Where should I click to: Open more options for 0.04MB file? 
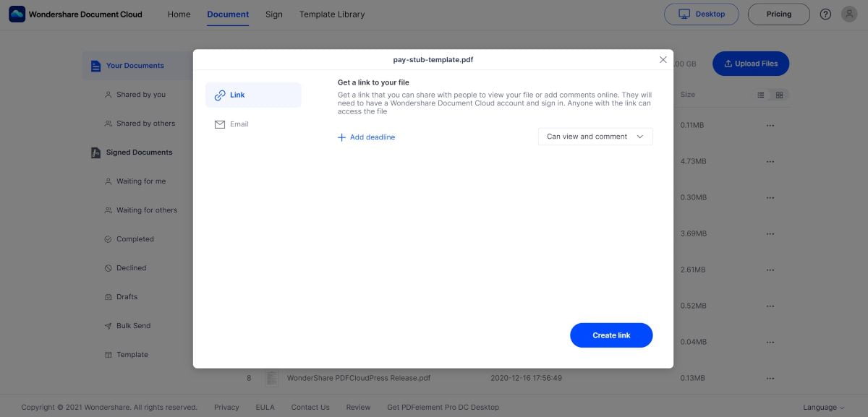point(770,342)
